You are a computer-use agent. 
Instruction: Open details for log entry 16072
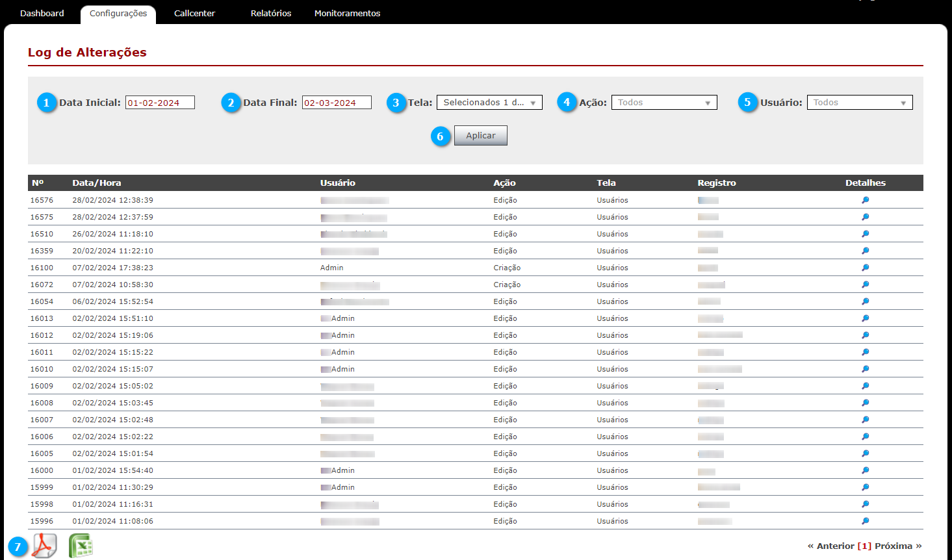click(865, 285)
